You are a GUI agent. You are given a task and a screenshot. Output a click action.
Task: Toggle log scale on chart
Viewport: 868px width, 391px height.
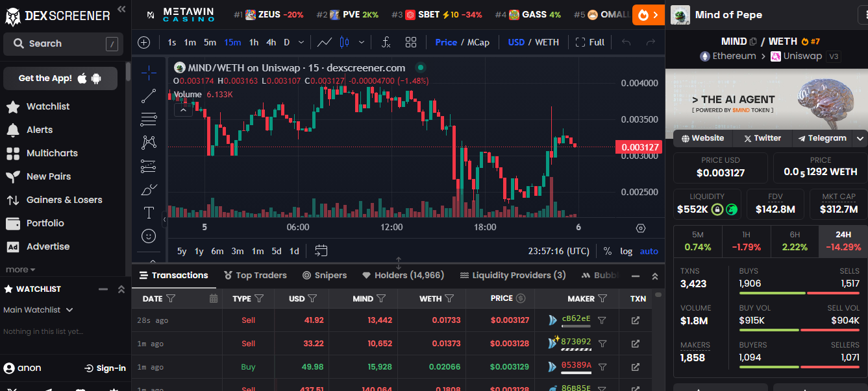pyautogui.click(x=626, y=251)
